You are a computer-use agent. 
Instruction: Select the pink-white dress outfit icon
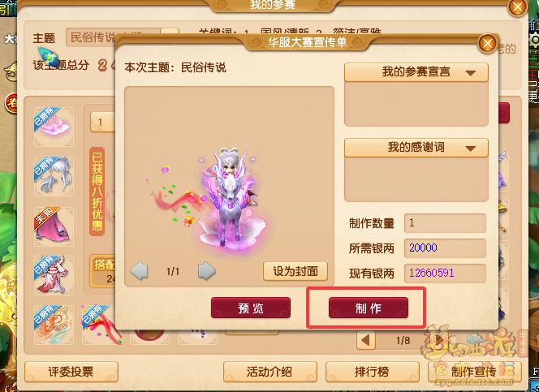coord(54,275)
